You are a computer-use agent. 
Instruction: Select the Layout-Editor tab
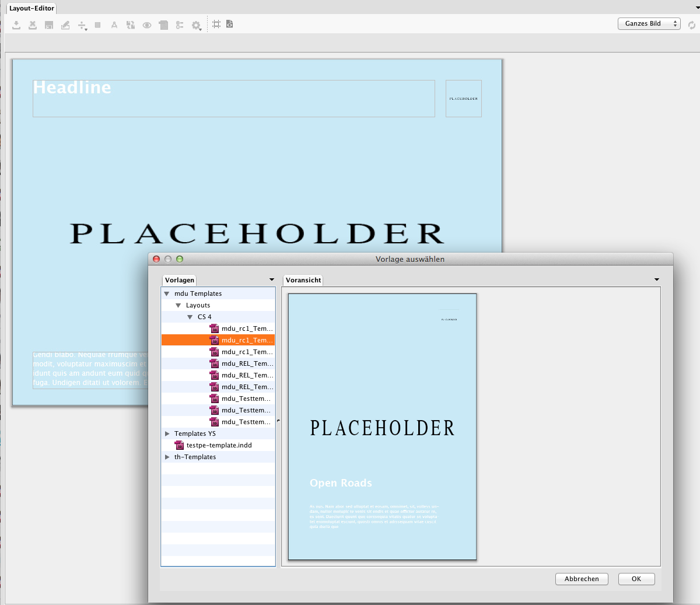click(31, 8)
